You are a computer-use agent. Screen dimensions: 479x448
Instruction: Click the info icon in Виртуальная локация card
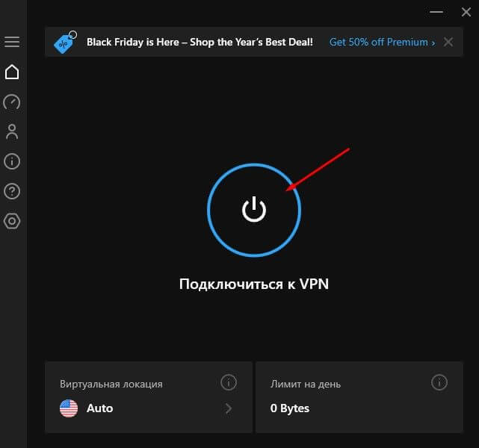pyautogui.click(x=229, y=383)
